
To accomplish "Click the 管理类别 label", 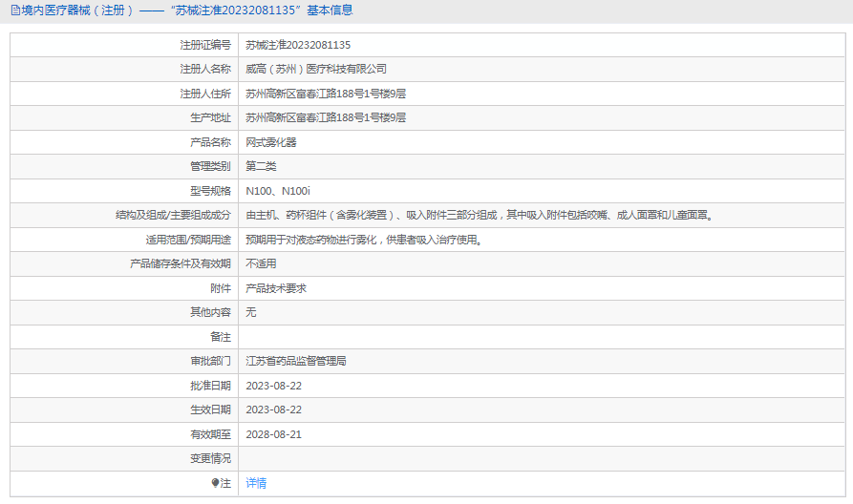I will [x=210, y=166].
